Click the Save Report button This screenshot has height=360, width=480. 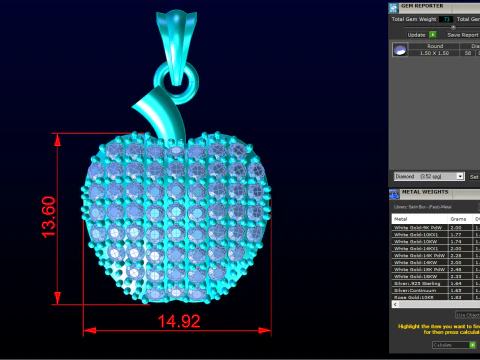click(462, 35)
